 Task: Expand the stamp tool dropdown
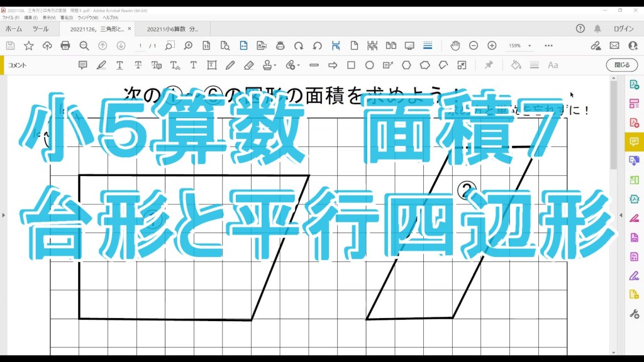pyautogui.click(x=275, y=65)
